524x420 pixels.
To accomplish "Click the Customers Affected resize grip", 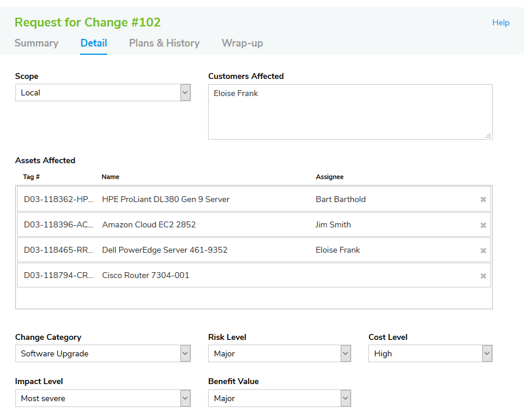I will (490, 135).
